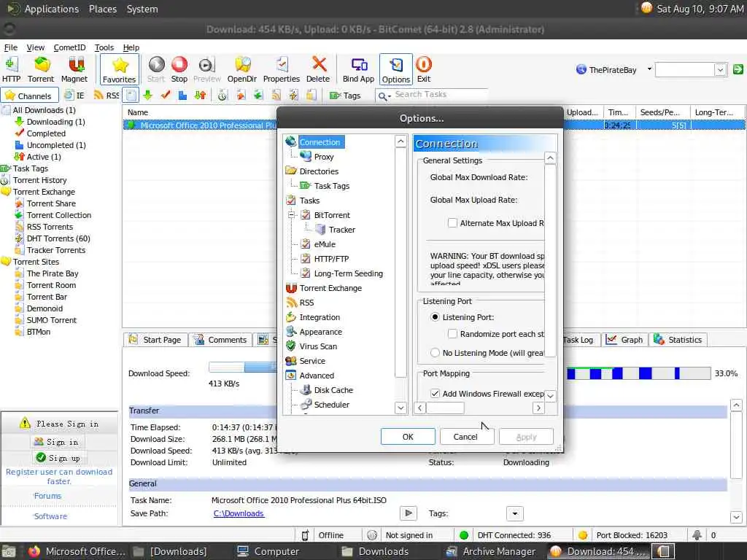Click Cancel in the Options dialog
This screenshot has width=747, height=560.
(x=465, y=437)
